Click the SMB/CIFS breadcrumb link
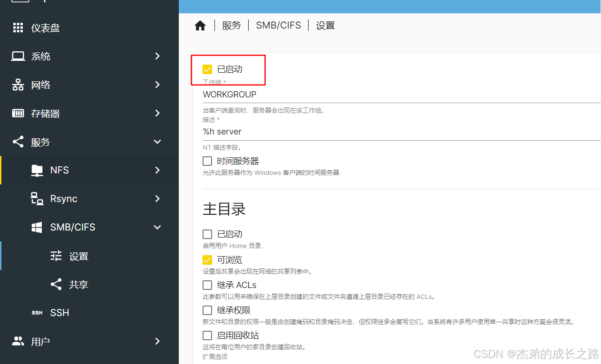The width and height of the screenshot is (601, 364). 279,26
